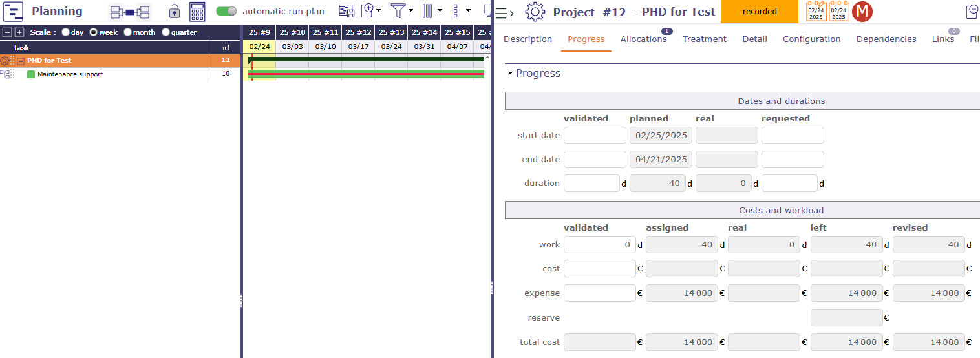980x358 pixels.
Task: Click the validated cost field
Action: click(x=600, y=268)
